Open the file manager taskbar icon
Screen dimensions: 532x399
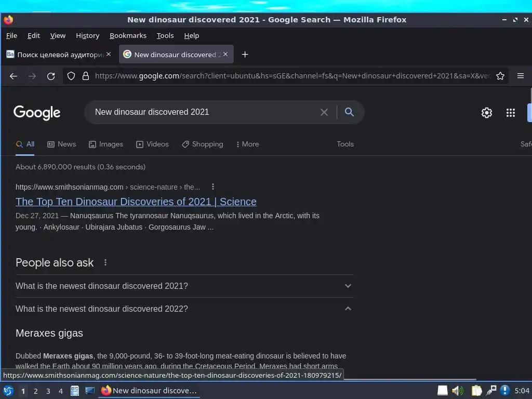pos(75,391)
